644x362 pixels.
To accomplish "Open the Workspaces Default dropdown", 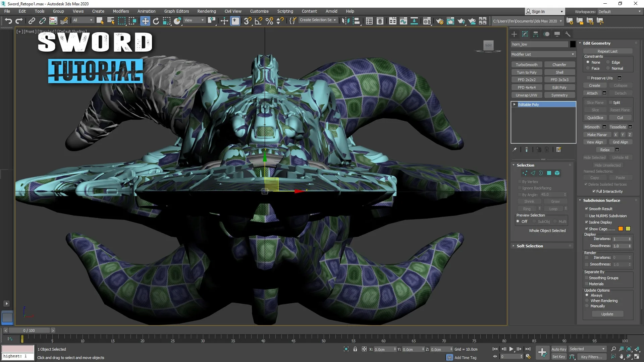I will coord(619,11).
